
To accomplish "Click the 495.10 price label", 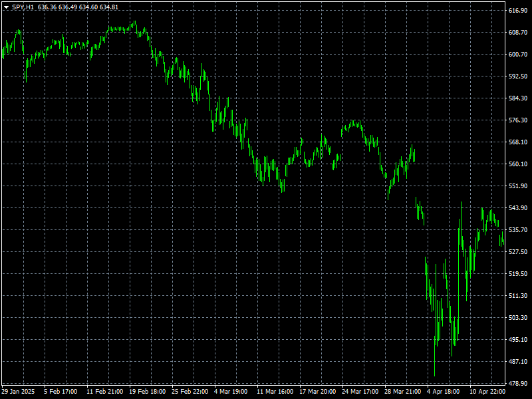I will (518, 340).
